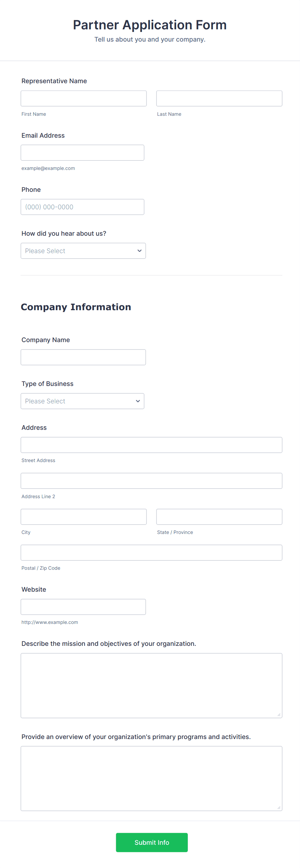Focus the City input box
This screenshot has width=300, height=868.
tap(83, 517)
